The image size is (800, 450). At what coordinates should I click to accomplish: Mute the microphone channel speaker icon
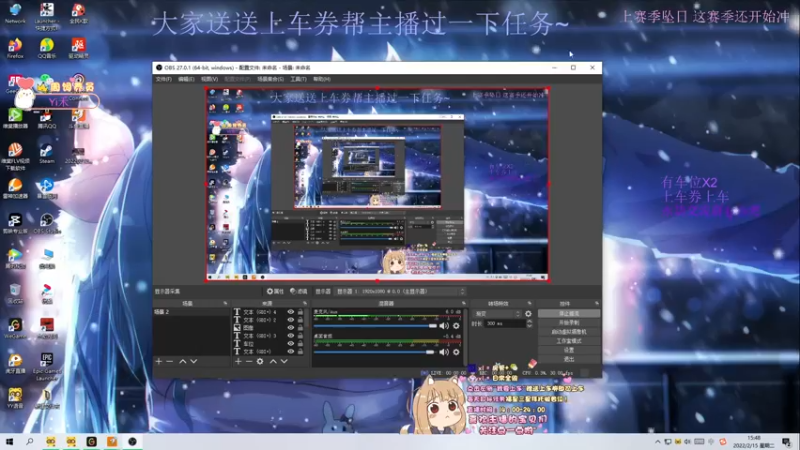click(444, 326)
